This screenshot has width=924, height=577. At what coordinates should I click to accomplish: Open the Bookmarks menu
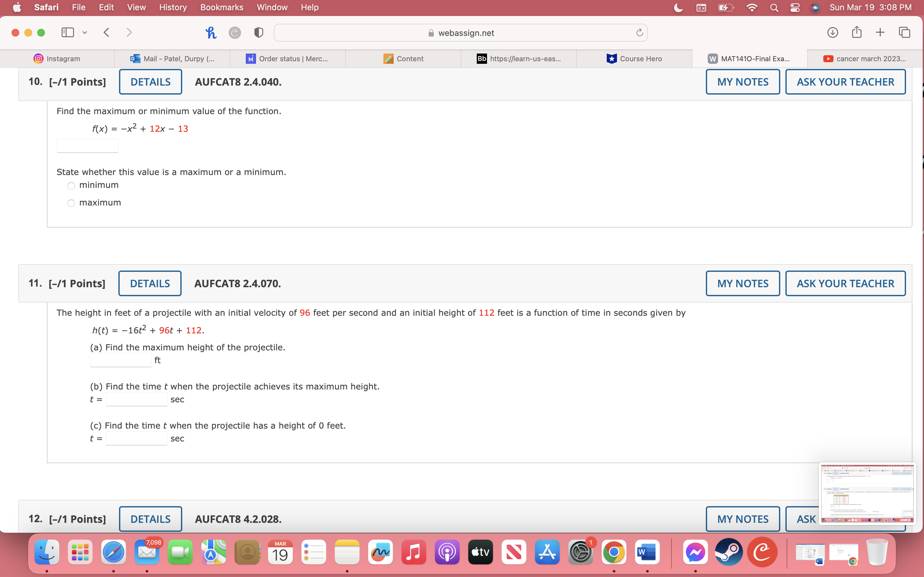pyautogui.click(x=222, y=7)
